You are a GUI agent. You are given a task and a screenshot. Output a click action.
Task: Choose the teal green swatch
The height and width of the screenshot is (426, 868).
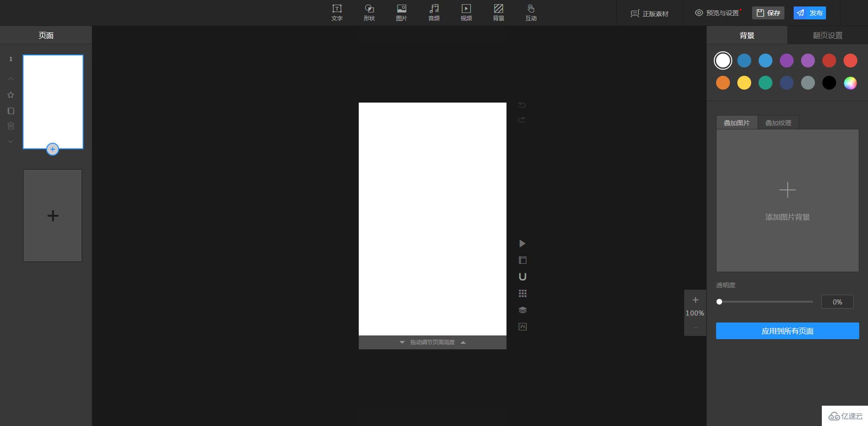[766, 83]
